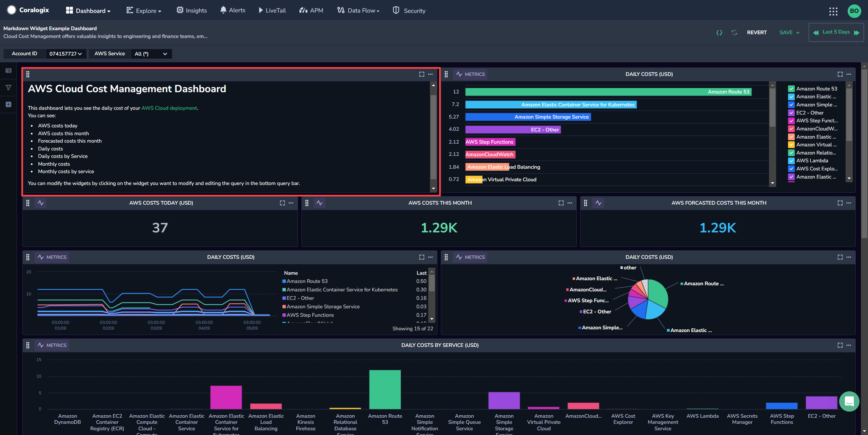Step time range forward arrow
This screenshot has width=868, height=435.
coord(856,33)
